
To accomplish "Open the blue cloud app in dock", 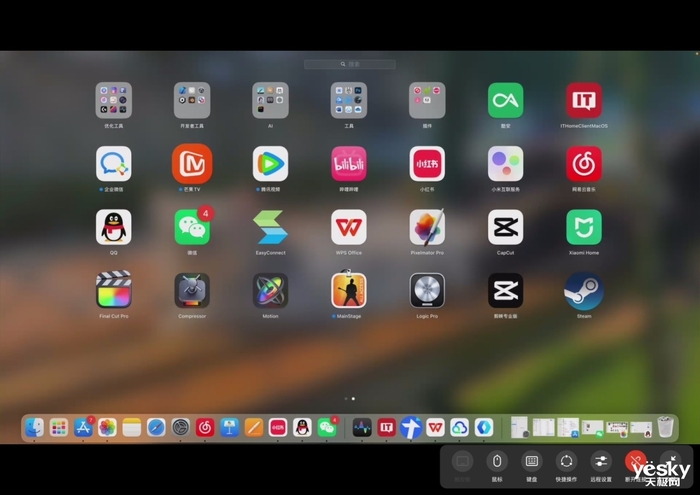I will pyautogui.click(x=459, y=428).
